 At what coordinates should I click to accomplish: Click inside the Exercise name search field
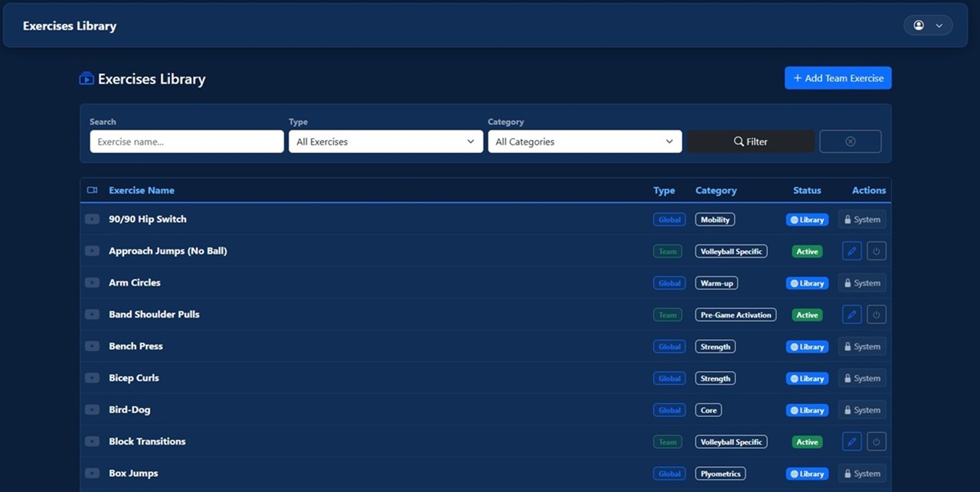pyautogui.click(x=186, y=142)
